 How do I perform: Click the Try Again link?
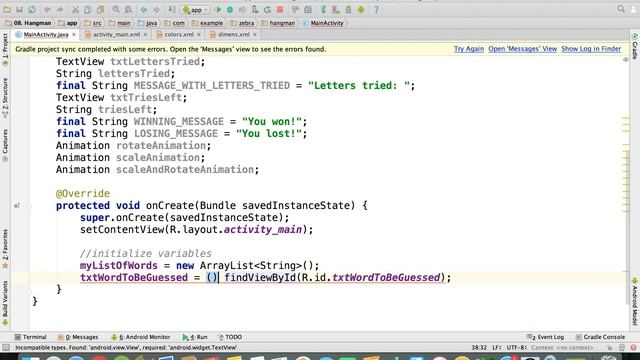tap(469, 49)
